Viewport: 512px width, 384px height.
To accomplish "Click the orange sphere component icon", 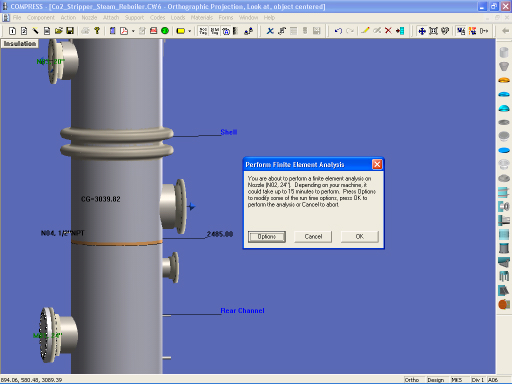I will pos(504,304).
